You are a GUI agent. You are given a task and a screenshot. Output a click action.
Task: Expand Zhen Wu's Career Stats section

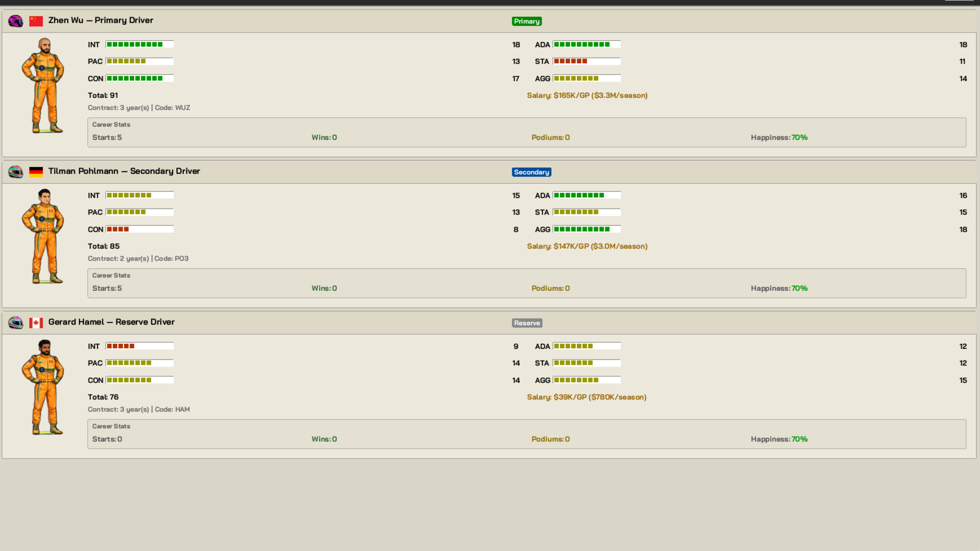111,124
